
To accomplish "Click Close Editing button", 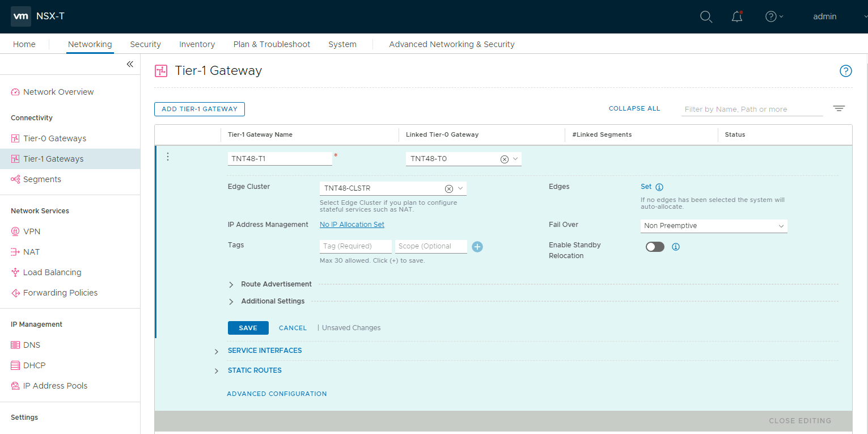I will point(800,421).
